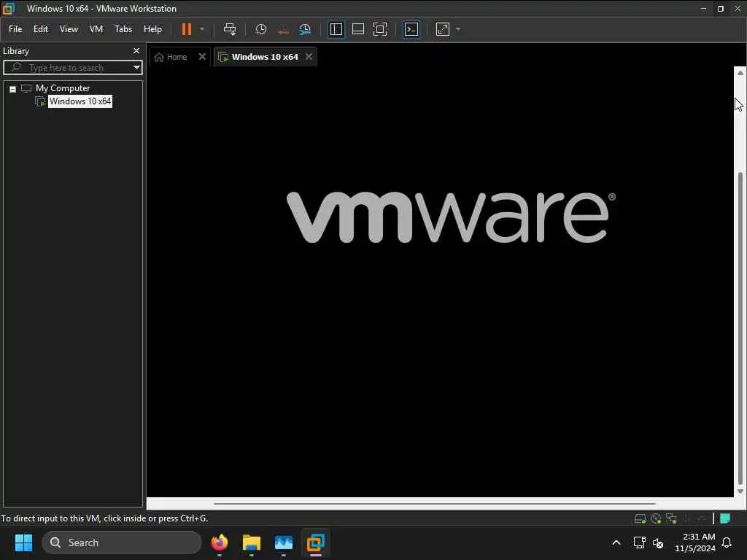Open the Edit menu
747x560 pixels.
(x=41, y=29)
